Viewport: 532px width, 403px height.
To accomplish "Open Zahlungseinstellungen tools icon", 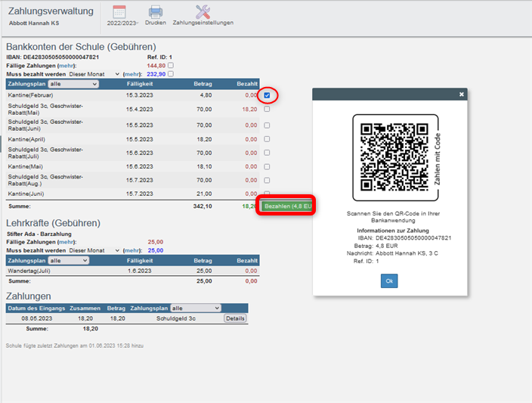I will tap(203, 12).
